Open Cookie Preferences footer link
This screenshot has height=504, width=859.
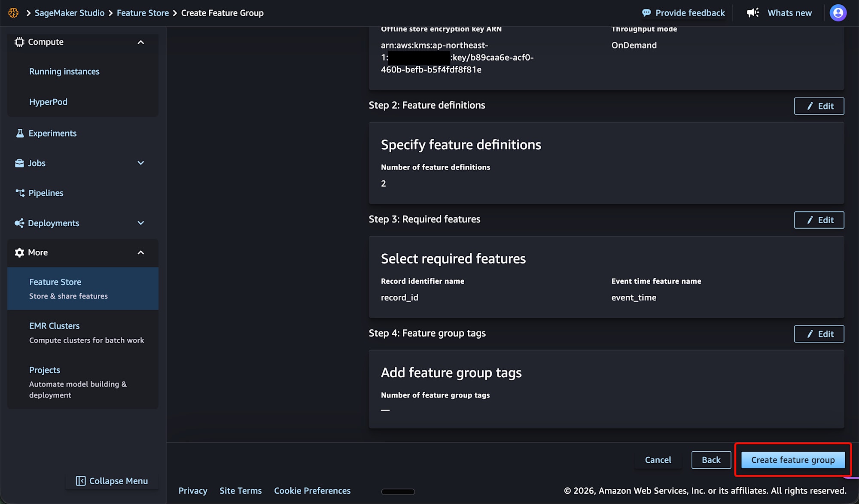click(312, 491)
